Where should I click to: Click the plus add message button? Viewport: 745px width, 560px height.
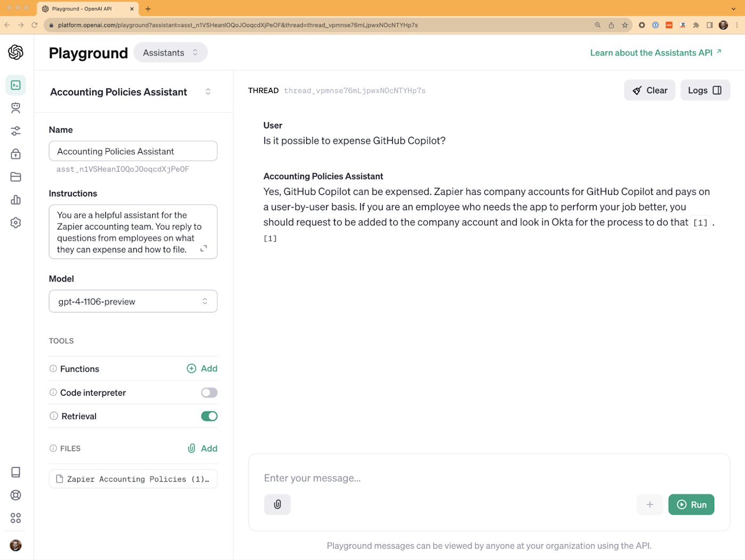650,505
